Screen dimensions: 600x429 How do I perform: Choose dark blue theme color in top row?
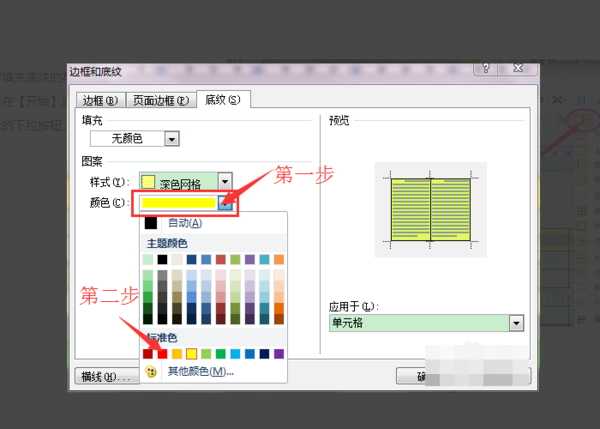click(x=191, y=259)
